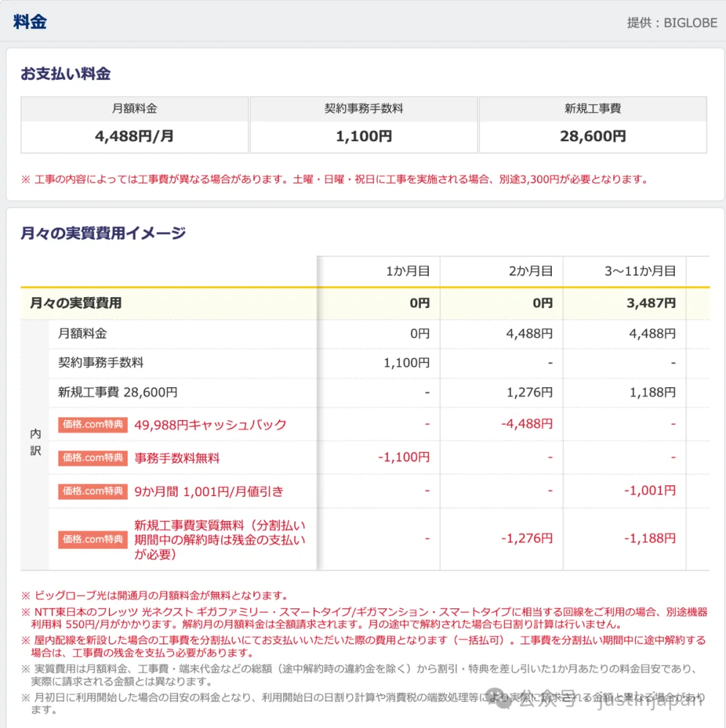Click 価格.com特典 badge beside 9か月間値引き

coord(93,491)
